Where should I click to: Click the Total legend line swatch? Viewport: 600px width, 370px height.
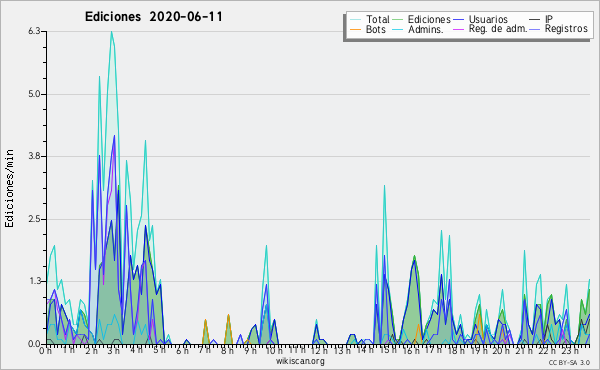click(x=355, y=20)
